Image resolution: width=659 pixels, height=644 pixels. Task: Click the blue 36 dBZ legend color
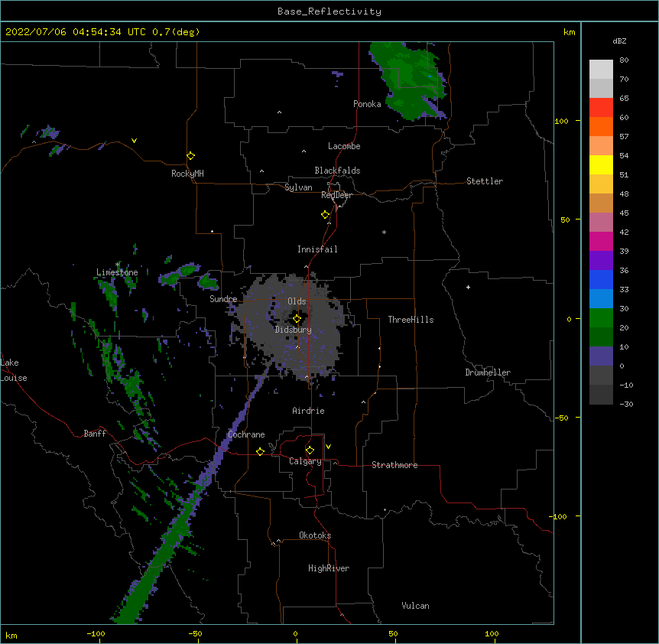601,279
